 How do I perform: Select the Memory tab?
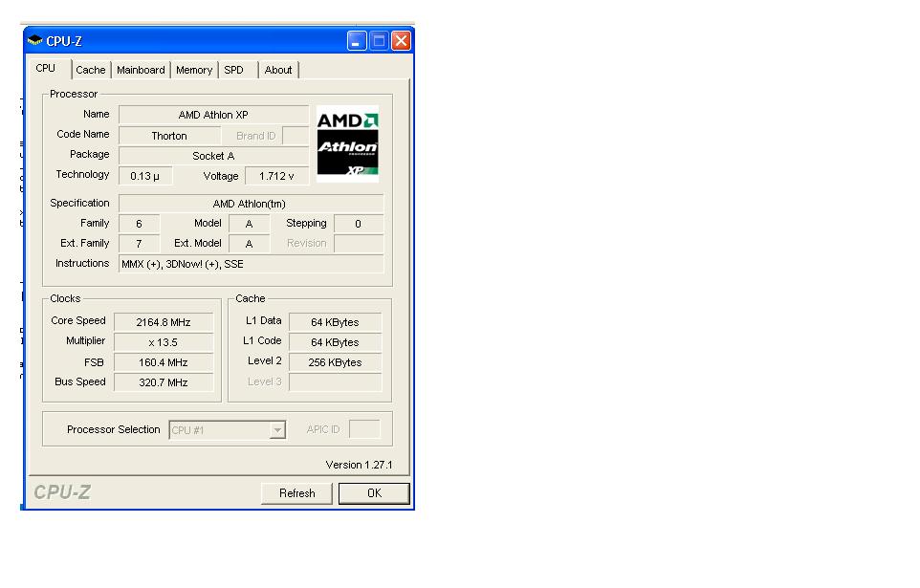194,70
